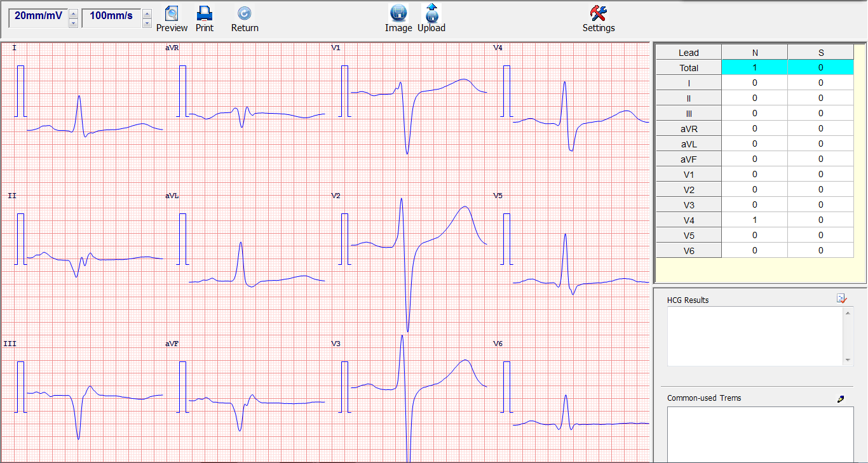Viewport: 868px width, 463px height.
Task: Click the V6 row N value
Action: (x=755, y=251)
